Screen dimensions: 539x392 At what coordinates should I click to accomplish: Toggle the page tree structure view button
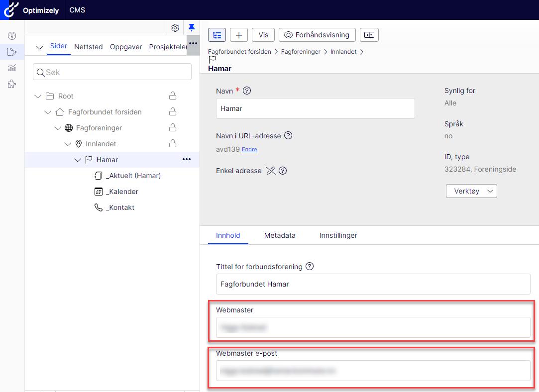tap(217, 35)
